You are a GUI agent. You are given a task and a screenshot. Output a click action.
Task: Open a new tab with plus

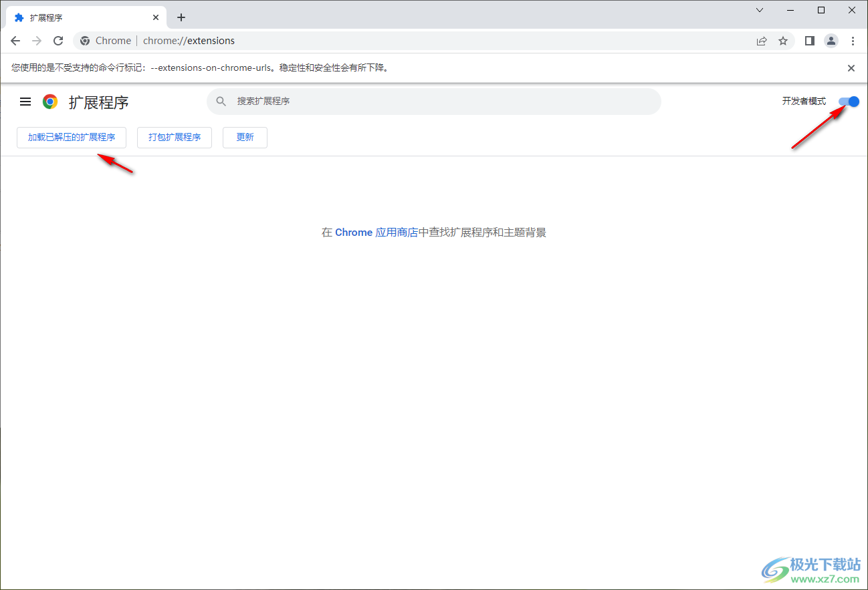(181, 17)
